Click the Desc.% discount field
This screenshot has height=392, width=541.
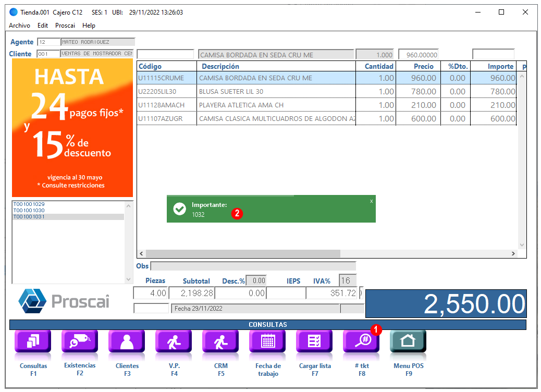coord(256,281)
